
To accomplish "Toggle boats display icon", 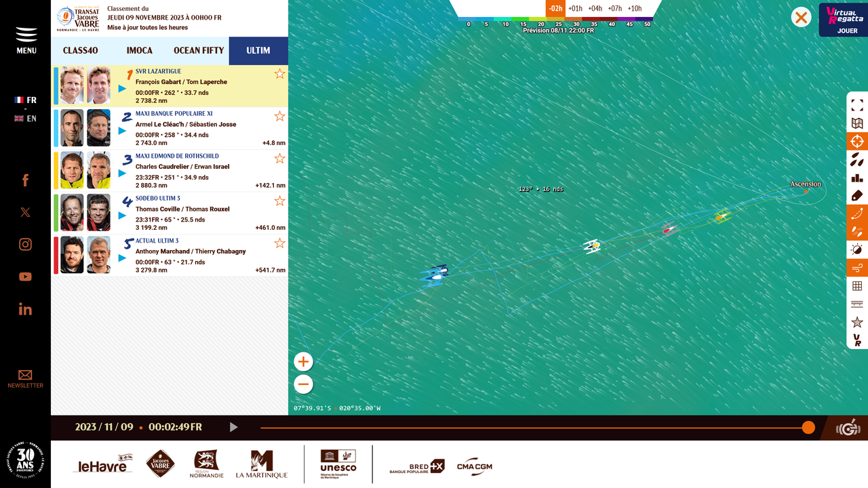I will coord(857,160).
